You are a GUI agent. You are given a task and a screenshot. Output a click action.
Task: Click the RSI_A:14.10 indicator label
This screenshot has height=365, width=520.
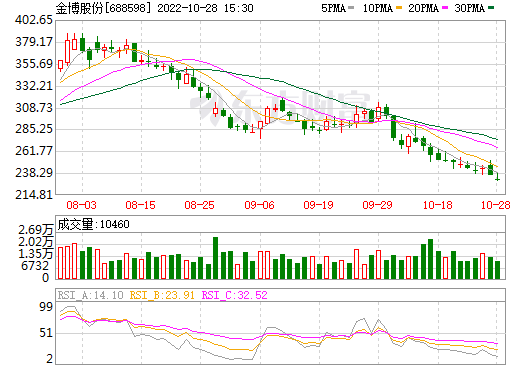[x=90, y=295]
